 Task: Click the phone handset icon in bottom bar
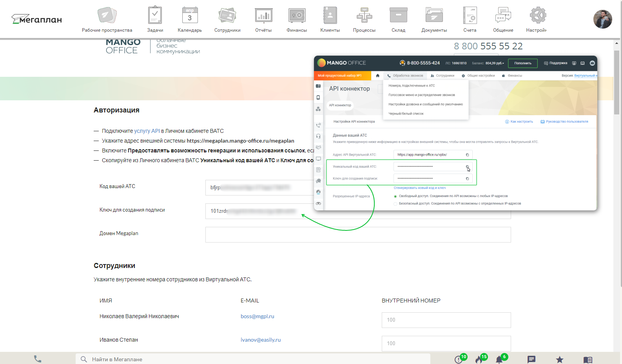coord(38,359)
